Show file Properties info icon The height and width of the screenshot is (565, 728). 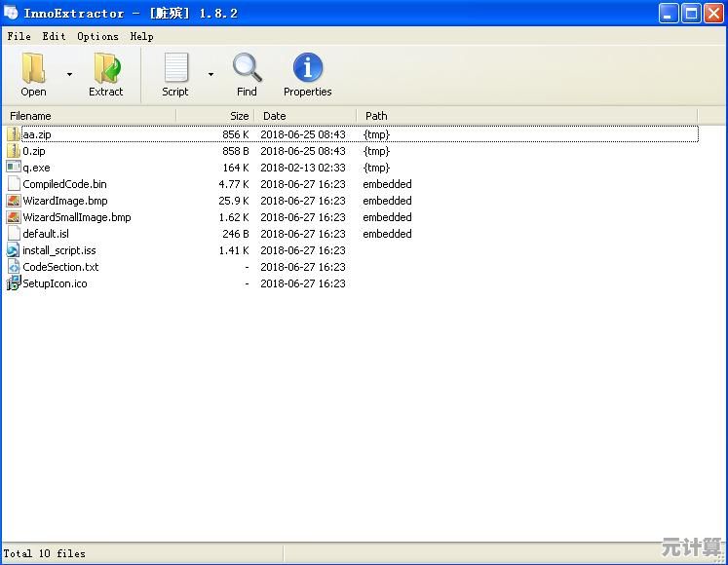(x=307, y=68)
